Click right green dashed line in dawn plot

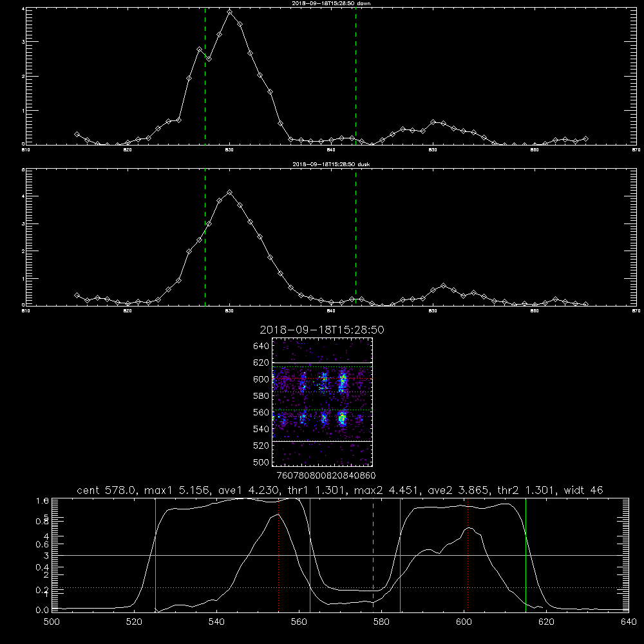click(x=355, y=76)
